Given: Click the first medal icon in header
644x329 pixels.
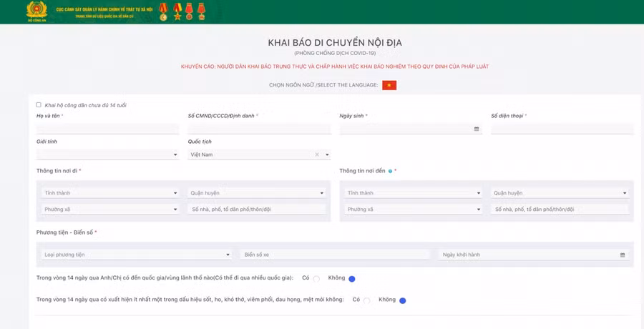Looking at the screenshot, I should (163, 11).
